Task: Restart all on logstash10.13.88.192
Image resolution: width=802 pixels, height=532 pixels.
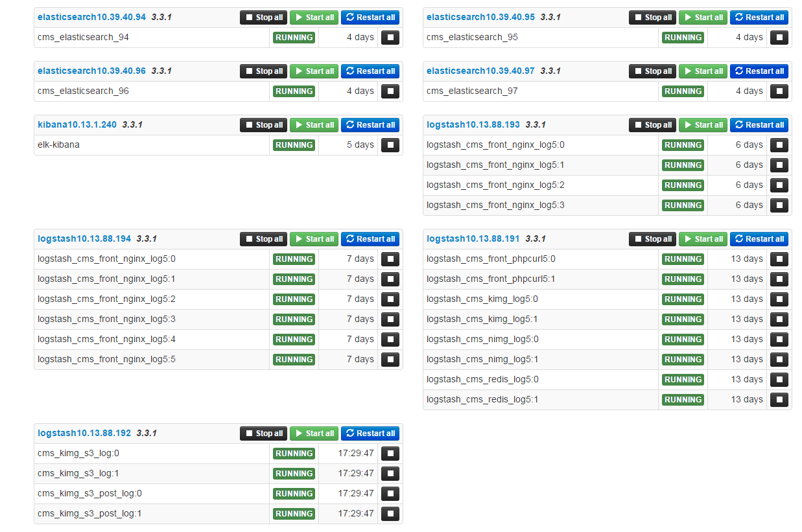Action: pos(370,434)
